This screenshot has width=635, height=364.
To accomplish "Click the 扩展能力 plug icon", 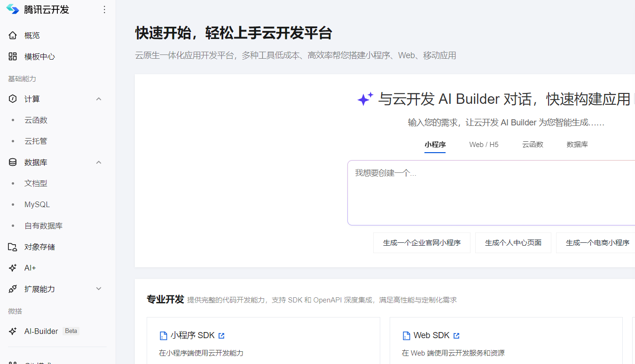I will (13, 289).
